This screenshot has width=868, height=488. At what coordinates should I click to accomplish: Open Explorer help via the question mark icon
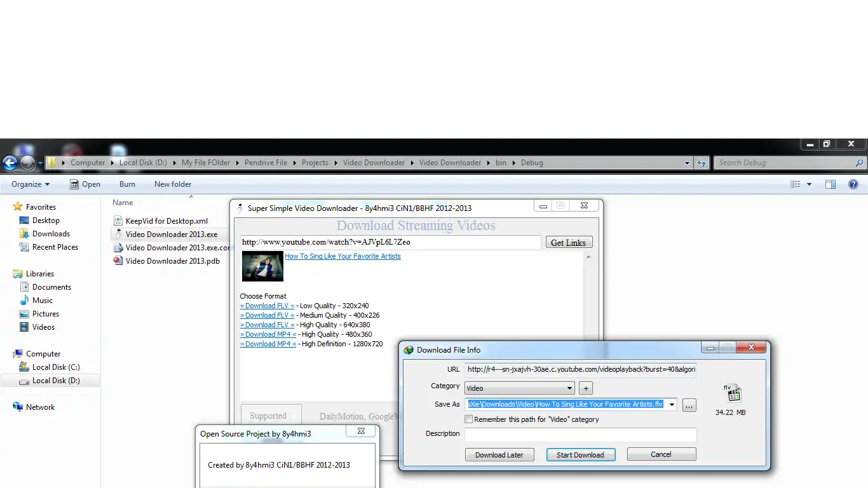coord(853,184)
